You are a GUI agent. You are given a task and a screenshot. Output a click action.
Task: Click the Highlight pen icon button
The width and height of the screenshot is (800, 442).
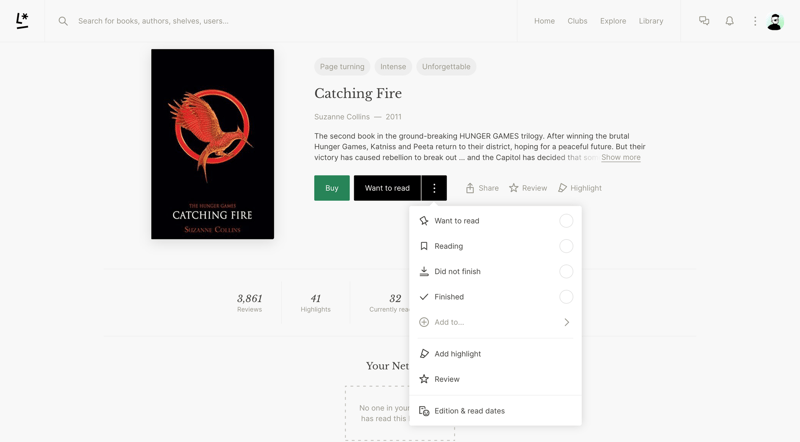580,188
